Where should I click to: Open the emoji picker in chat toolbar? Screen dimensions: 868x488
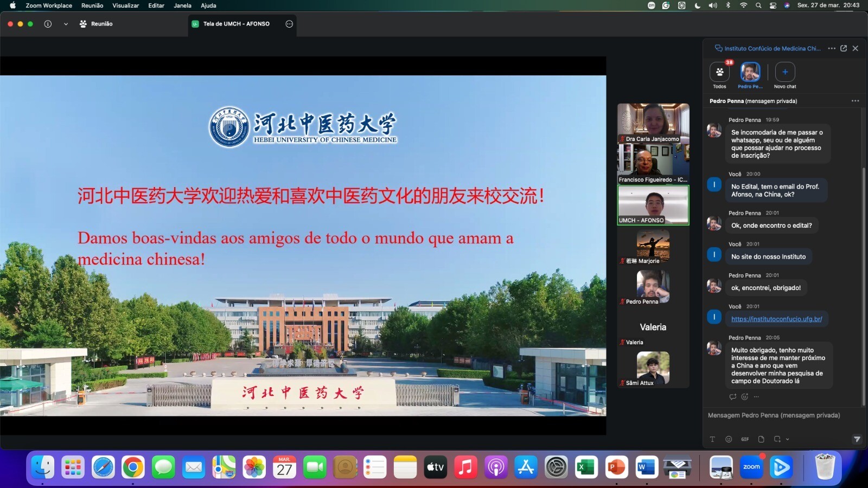[729, 439]
